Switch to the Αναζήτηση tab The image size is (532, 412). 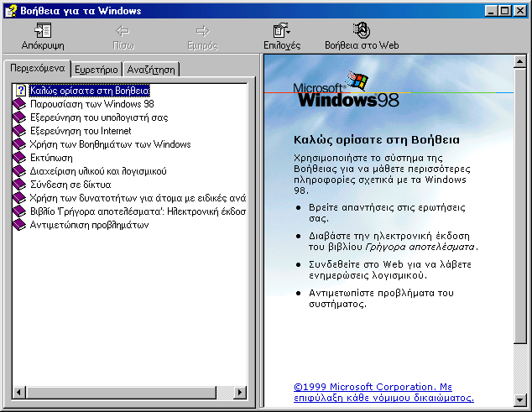point(151,70)
